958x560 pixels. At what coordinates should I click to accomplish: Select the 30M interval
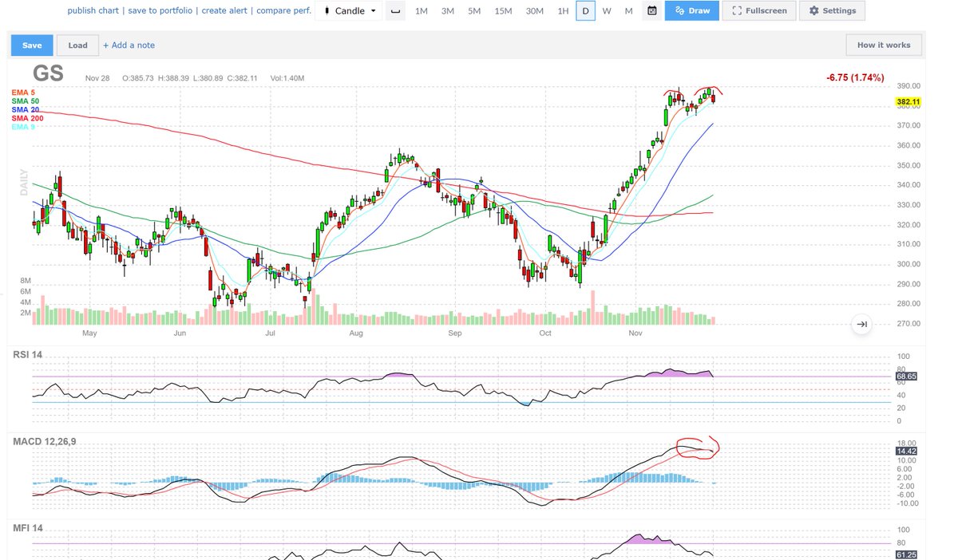(535, 11)
